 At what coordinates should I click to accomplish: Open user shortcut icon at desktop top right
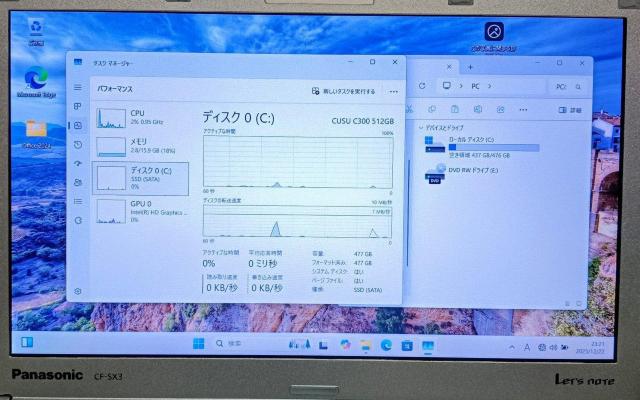click(x=494, y=36)
